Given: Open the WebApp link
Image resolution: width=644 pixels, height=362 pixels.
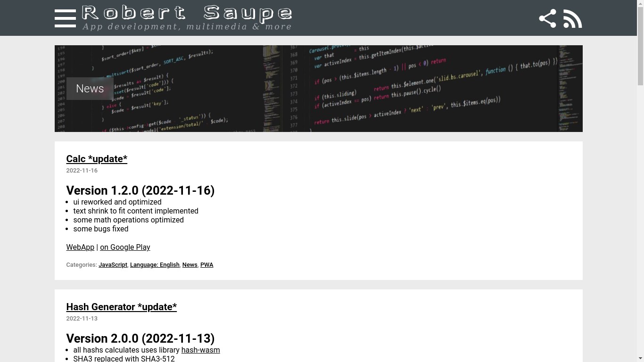Looking at the screenshot, I should point(80,247).
